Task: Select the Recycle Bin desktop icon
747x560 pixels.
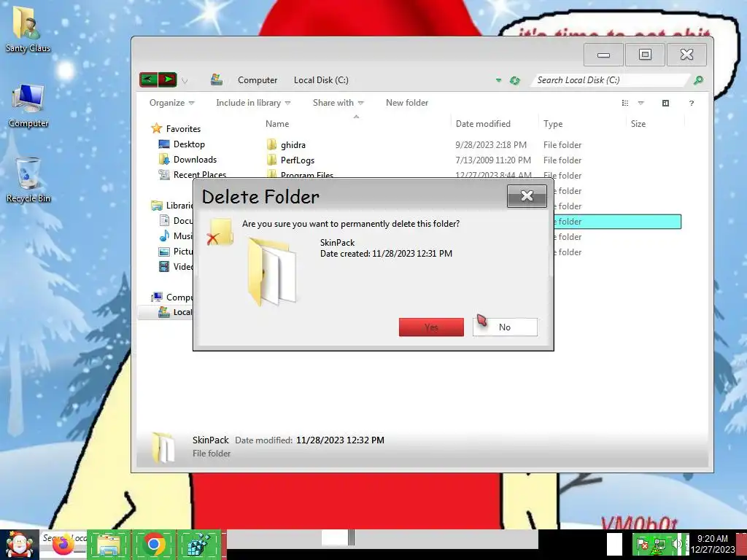Action: 28,181
